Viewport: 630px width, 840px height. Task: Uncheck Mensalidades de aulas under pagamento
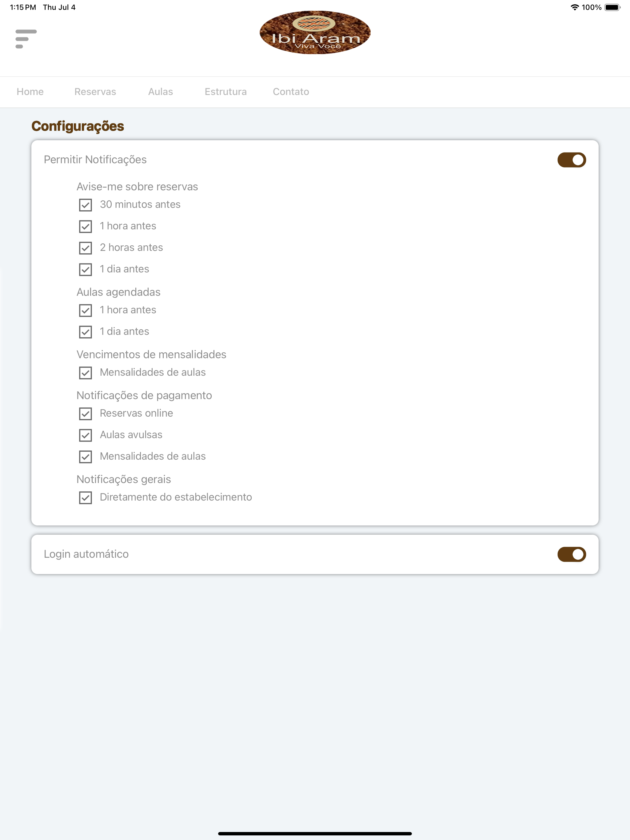coord(86,457)
